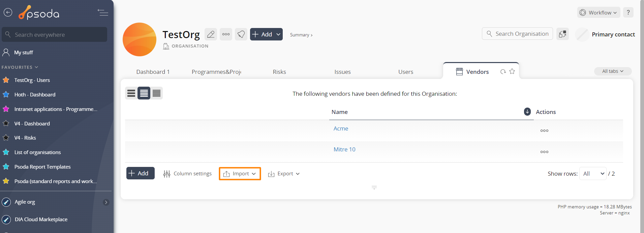Click the Search Organisation field
644x233 pixels.
[x=517, y=34]
